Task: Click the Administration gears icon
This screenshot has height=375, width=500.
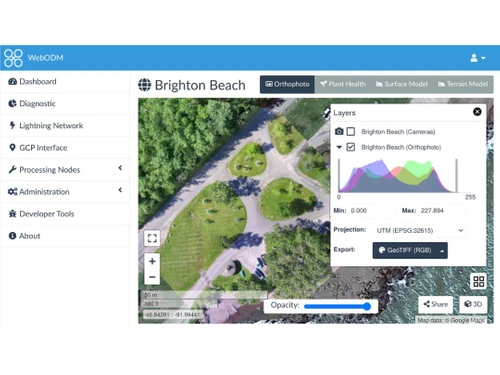Action: click(x=12, y=192)
